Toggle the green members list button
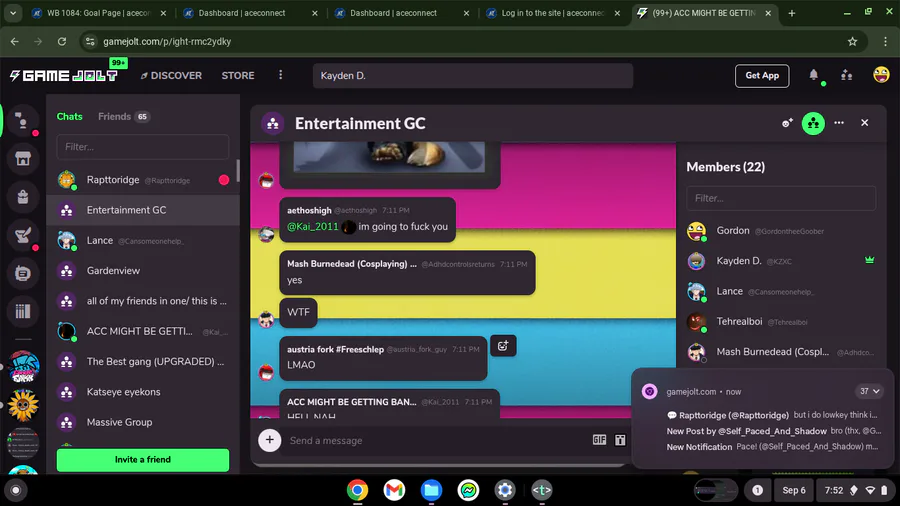 813,123
